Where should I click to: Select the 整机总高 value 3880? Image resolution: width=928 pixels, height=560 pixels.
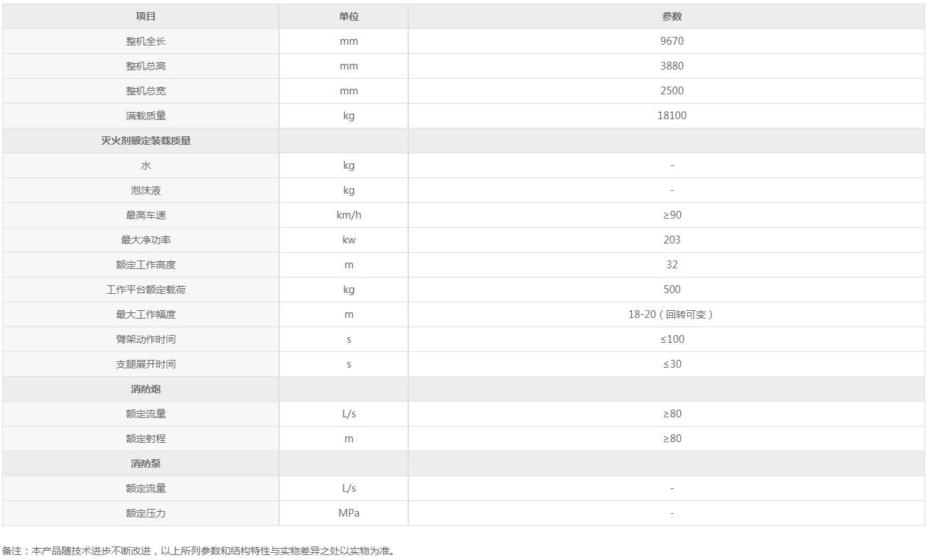tap(672, 66)
